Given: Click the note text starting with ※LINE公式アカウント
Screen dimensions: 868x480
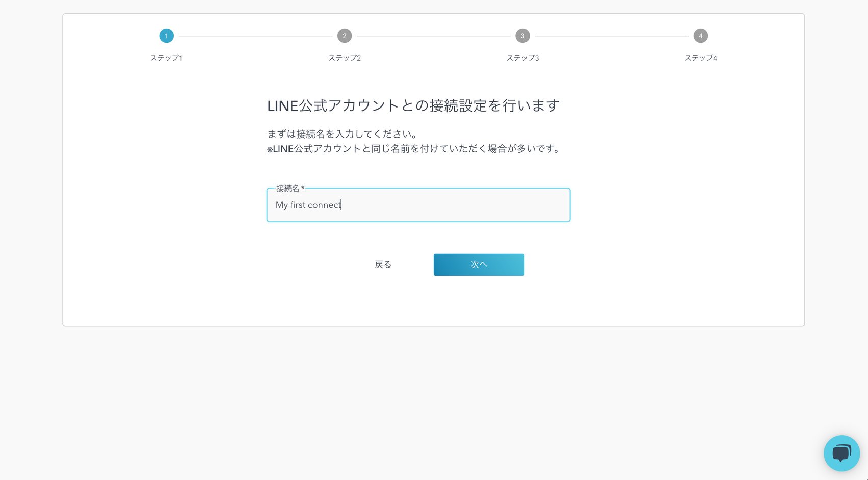Looking at the screenshot, I should coord(413,149).
